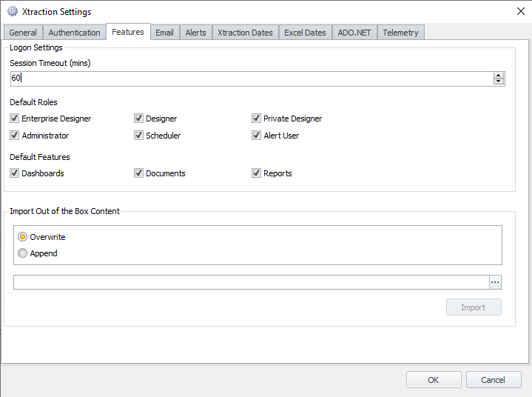The width and height of the screenshot is (532, 397).
Task: Click the import file path field
Action: tap(250, 282)
